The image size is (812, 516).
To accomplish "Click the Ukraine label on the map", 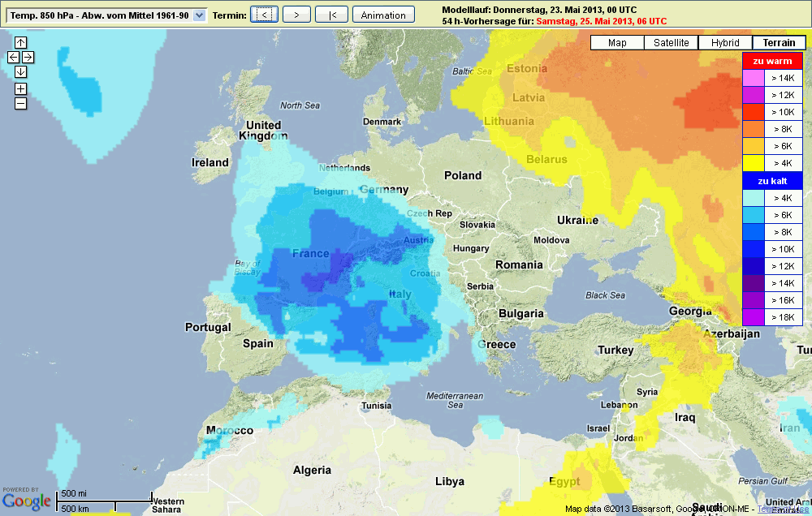I will pyautogui.click(x=577, y=220).
